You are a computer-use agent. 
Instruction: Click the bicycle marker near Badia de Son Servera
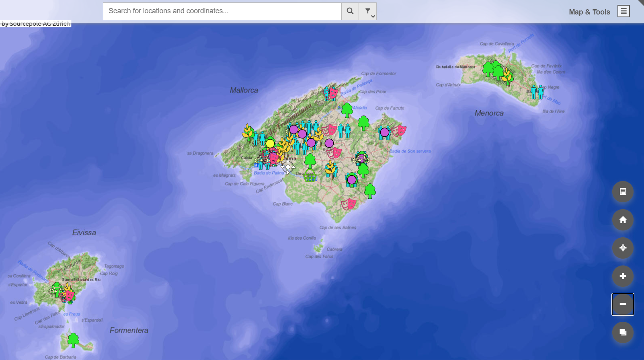pos(361,160)
